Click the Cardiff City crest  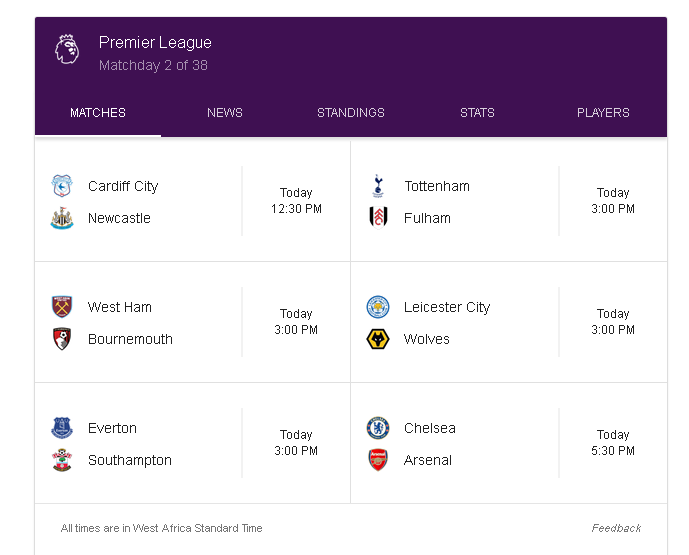click(62, 186)
